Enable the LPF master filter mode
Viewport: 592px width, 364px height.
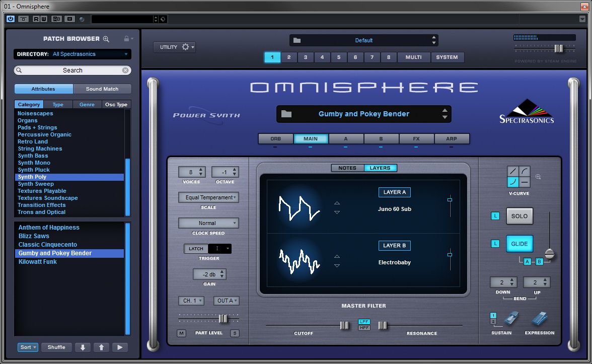364,322
